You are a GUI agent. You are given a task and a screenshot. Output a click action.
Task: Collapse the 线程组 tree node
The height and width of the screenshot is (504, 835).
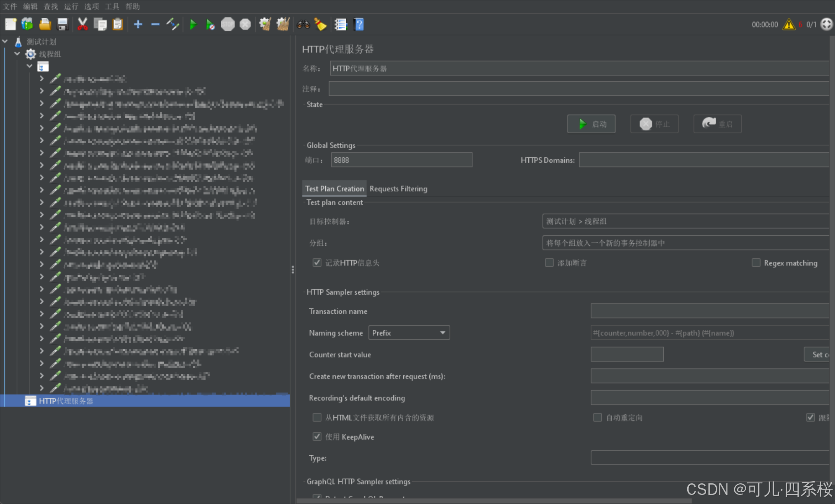pyautogui.click(x=17, y=54)
